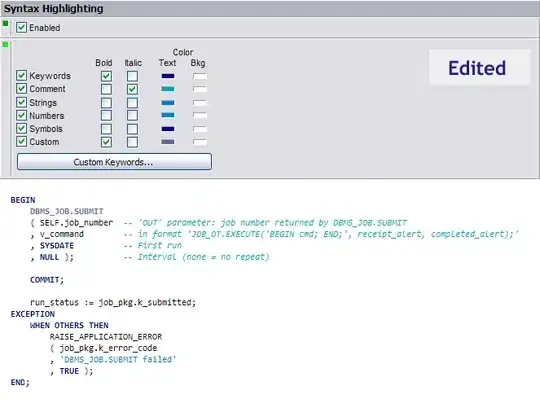Click the END; line in preview
The height and width of the screenshot is (399, 540).
20,382
